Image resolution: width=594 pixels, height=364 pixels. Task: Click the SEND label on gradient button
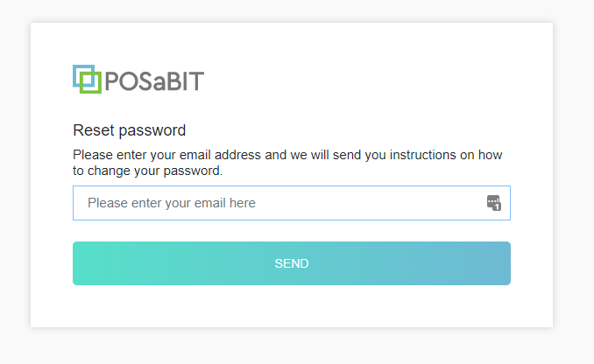(x=292, y=263)
